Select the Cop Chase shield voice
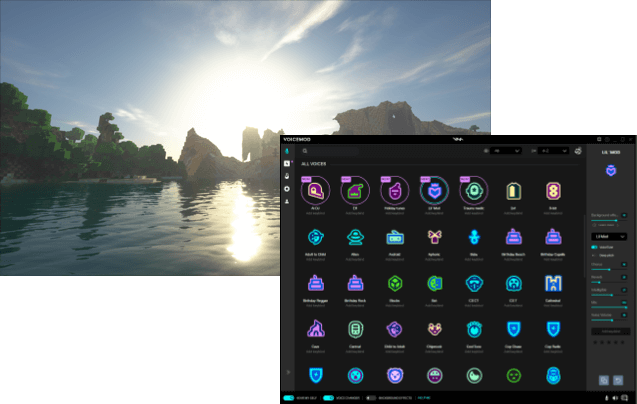This screenshot has height=404, width=637. coord(513,329)
